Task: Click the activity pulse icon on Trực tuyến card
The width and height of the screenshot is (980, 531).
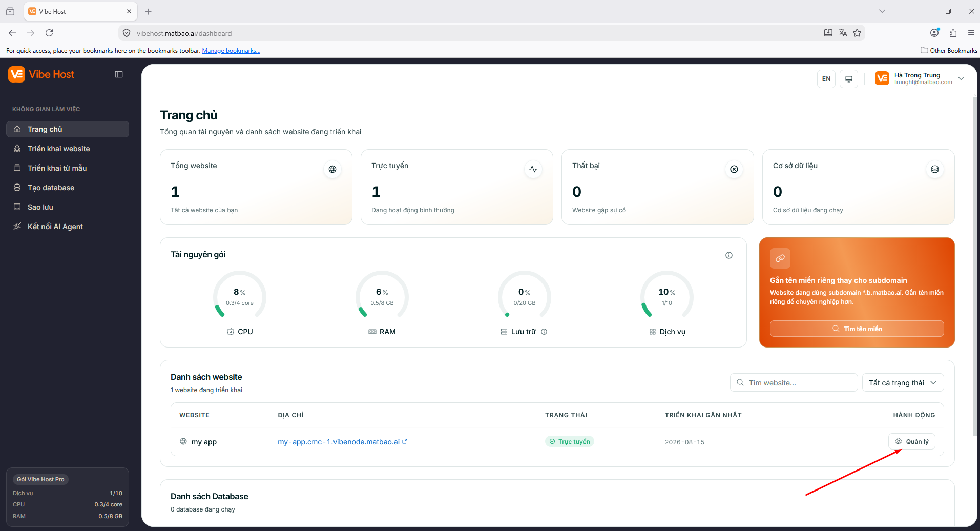Action: tap(533, 169)
